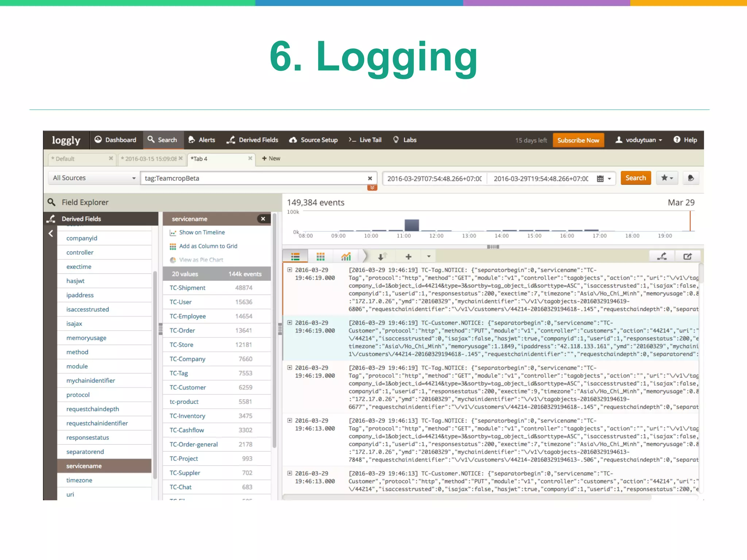Click the Field Explorer magnifier icon
The image size is (747, 560).
pyautogui.click(x=51, y=202)
